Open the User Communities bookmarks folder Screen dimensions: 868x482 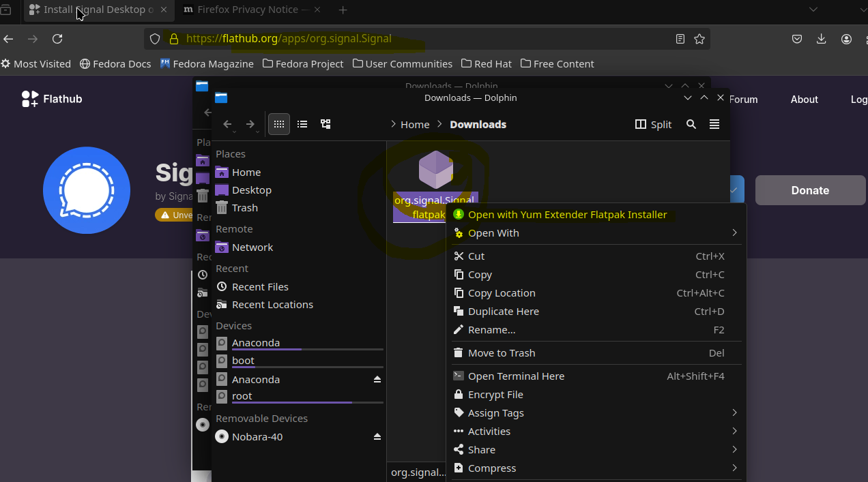[x=403, y=63]
